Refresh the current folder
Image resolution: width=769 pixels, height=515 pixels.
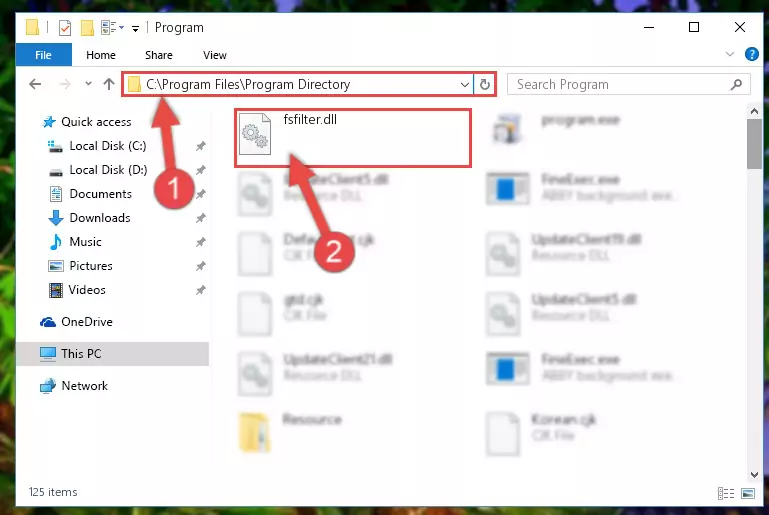click(x=485, y=84)
